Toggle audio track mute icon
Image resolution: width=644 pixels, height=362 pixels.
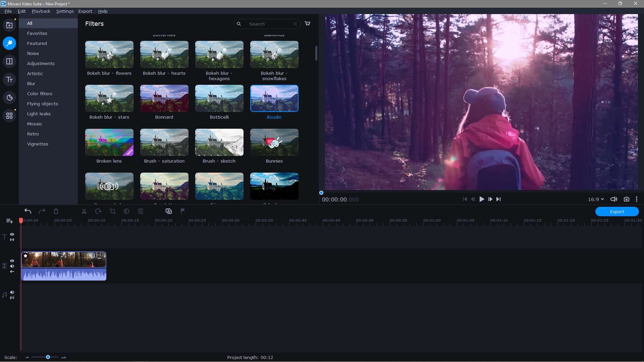pyautogui.click(x=12, y=292)
